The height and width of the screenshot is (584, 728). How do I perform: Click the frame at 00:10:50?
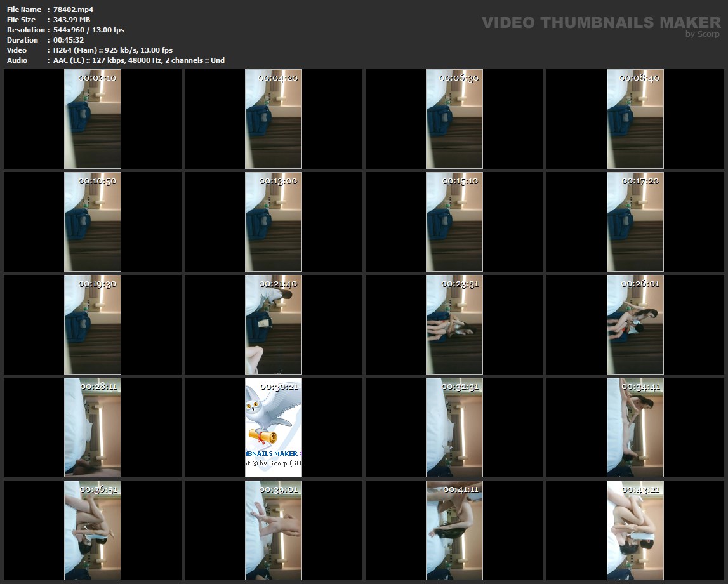pos(93,222)
